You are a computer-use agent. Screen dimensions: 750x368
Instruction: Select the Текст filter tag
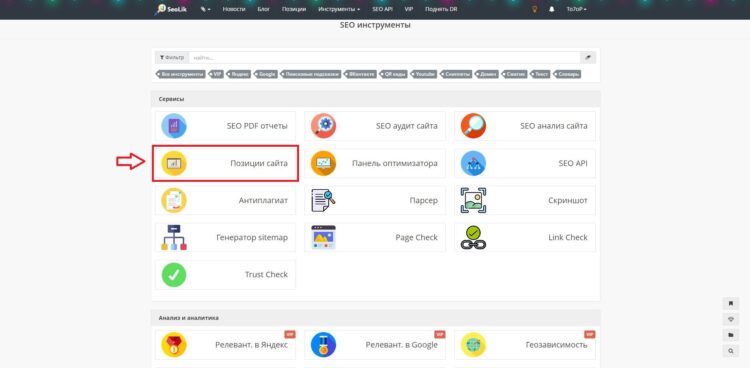(540, 74)
